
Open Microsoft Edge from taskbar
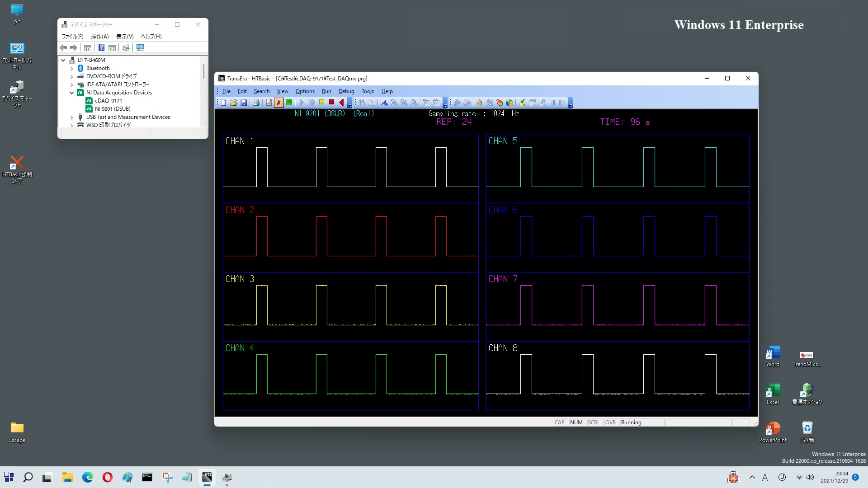pyautogui.click(x=87, y=477)
